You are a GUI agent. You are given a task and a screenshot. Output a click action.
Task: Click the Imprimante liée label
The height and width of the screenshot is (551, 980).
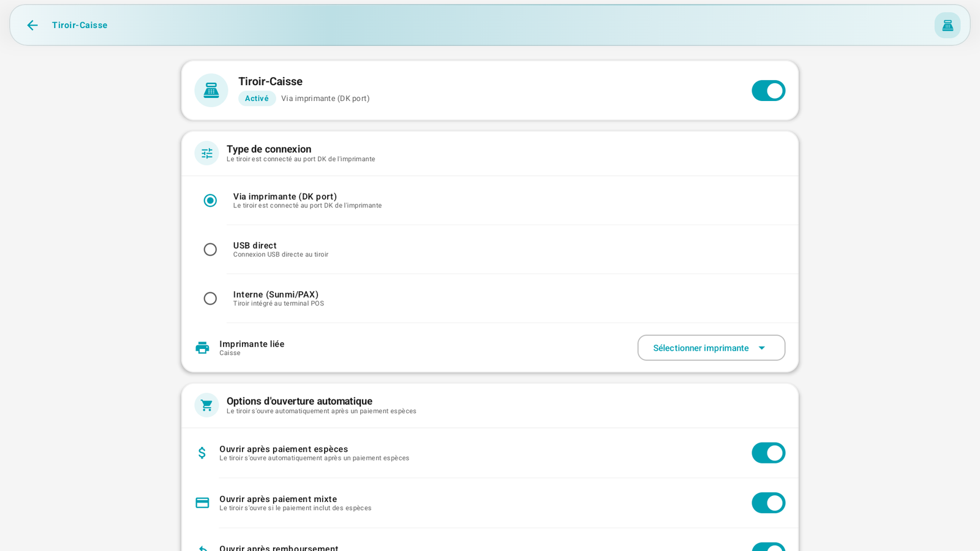point(252,344)
